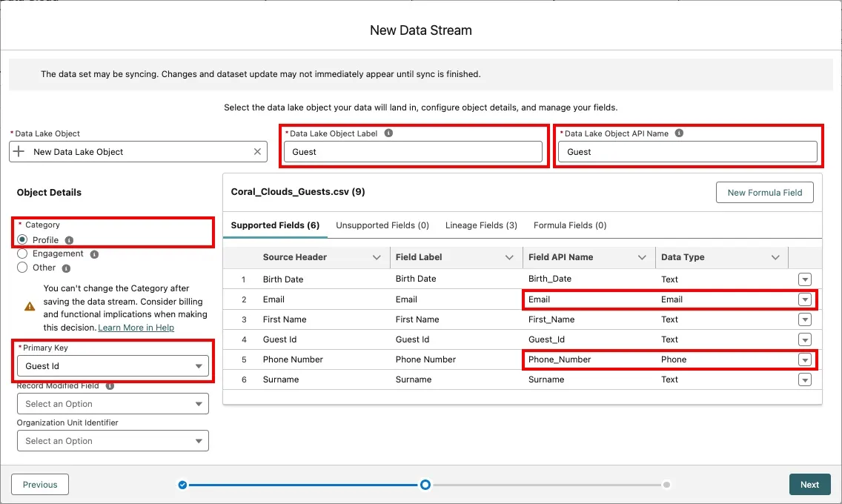This screenshot has width=842, height=504.
Task: Select the Profile category radio button
Action: coord(23,240)
